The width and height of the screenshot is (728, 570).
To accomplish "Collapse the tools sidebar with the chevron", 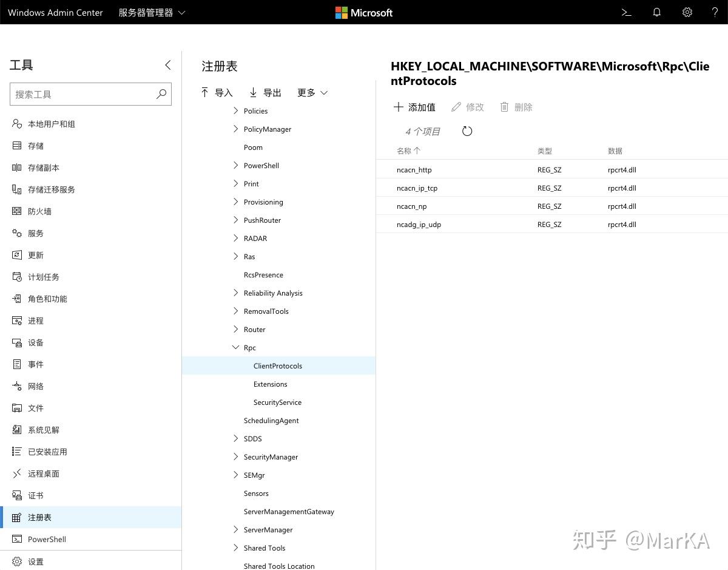I will [168, 65].
